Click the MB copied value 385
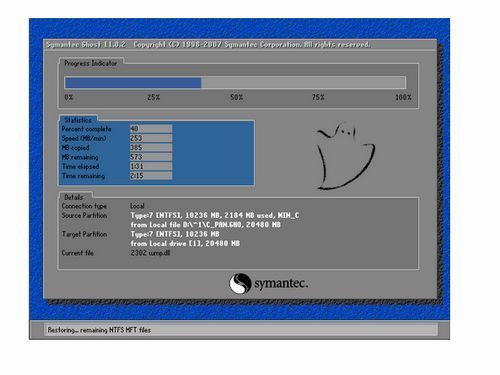Image resolution: width=500 pixels, height=375 pixels. point(151,147)
